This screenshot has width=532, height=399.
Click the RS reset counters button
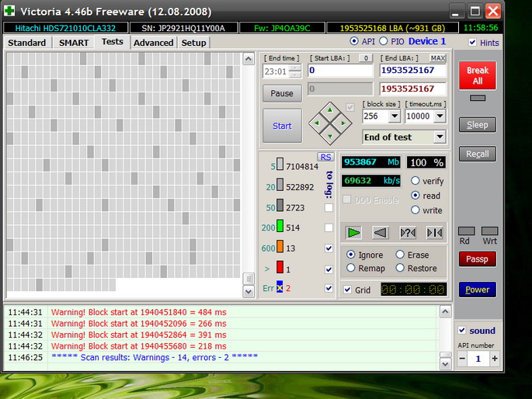[325, 157]
